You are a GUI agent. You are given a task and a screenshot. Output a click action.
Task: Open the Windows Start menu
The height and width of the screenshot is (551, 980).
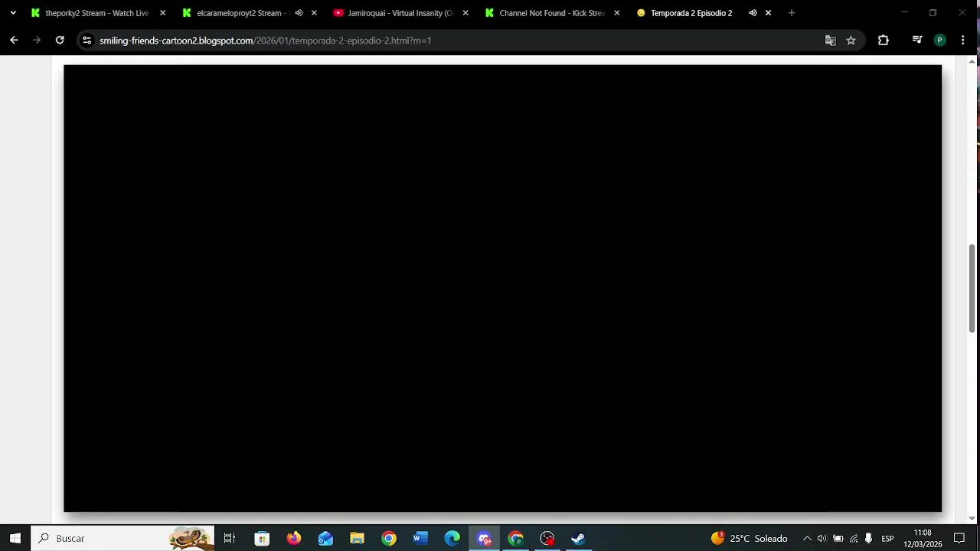(15, 538)
